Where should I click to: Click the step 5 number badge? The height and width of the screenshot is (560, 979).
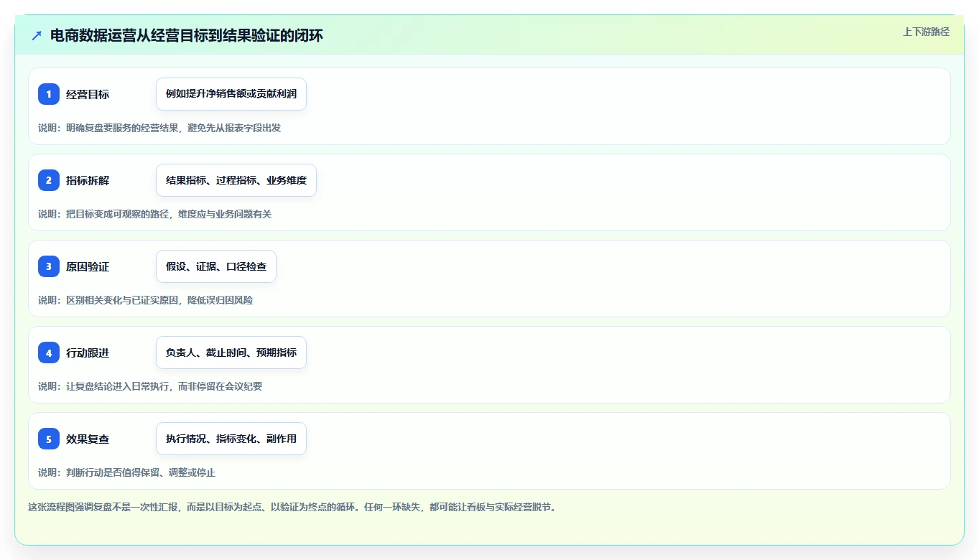pos(49,439)
